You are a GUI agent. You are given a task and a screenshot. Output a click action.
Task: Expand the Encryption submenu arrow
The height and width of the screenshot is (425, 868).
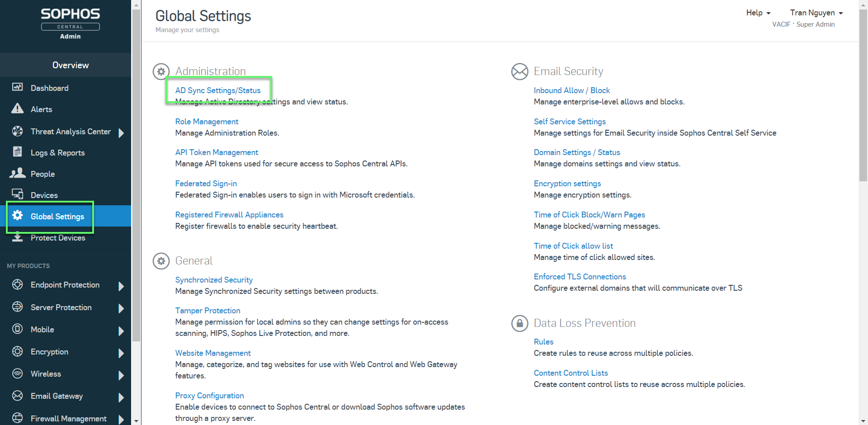pos(121,353)
